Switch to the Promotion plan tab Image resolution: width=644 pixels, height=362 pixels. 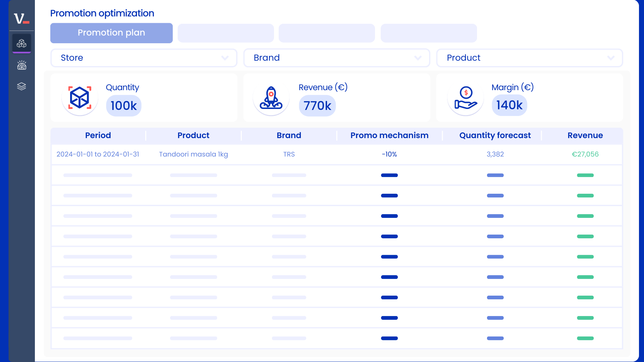point(111,33)
